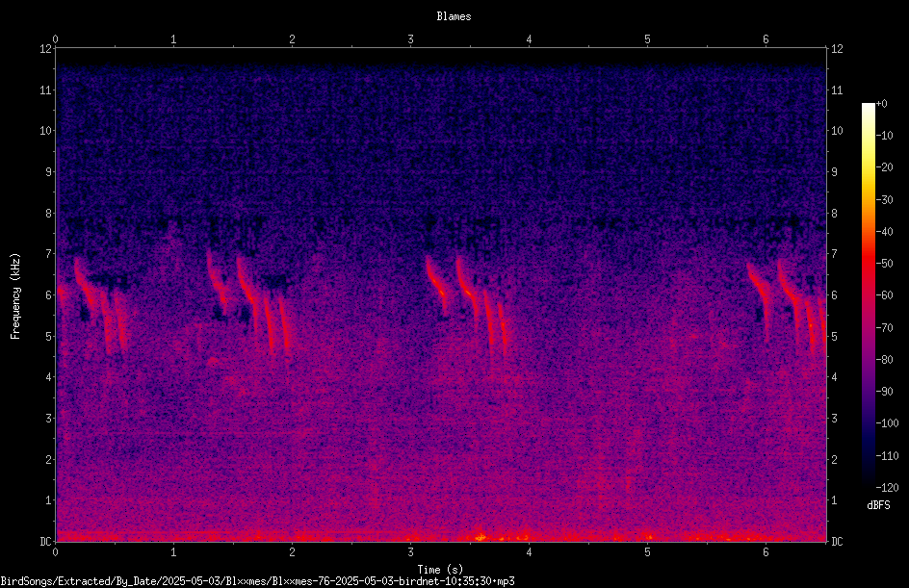The image size is (909, 588).
Task: Click the Frequency (kHz) axis label
Action: pyautogui.click(x=15, y=296)
